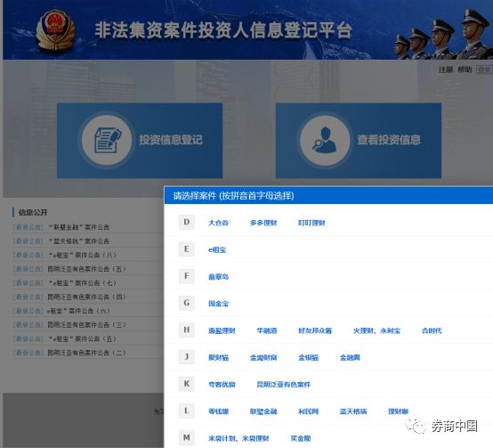Image resolution: width=493 pixels, height=448 pixels.
Task: Open the “e租宝”案件公告（八） announcement
Action: pyautogui.click(x=82, y=255)
